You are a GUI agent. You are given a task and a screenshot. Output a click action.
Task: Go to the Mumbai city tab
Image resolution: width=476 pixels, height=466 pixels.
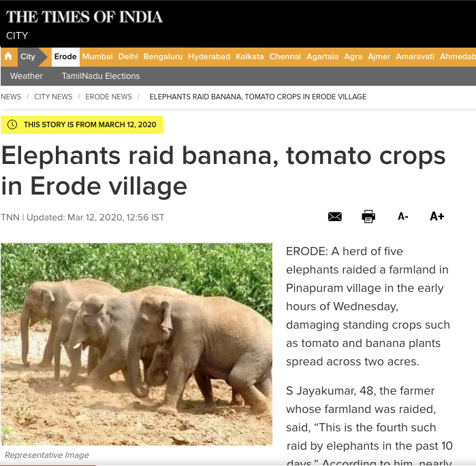(x=97, y=56)
